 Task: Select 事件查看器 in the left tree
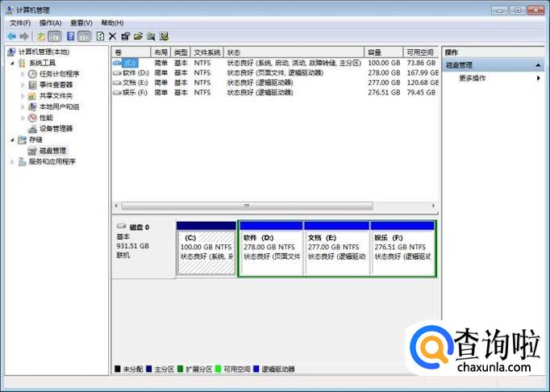[56, 84]
